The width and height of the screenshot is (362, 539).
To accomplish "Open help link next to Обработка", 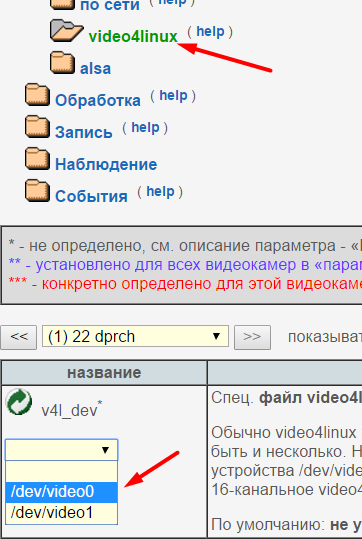I will click(173, 96).
